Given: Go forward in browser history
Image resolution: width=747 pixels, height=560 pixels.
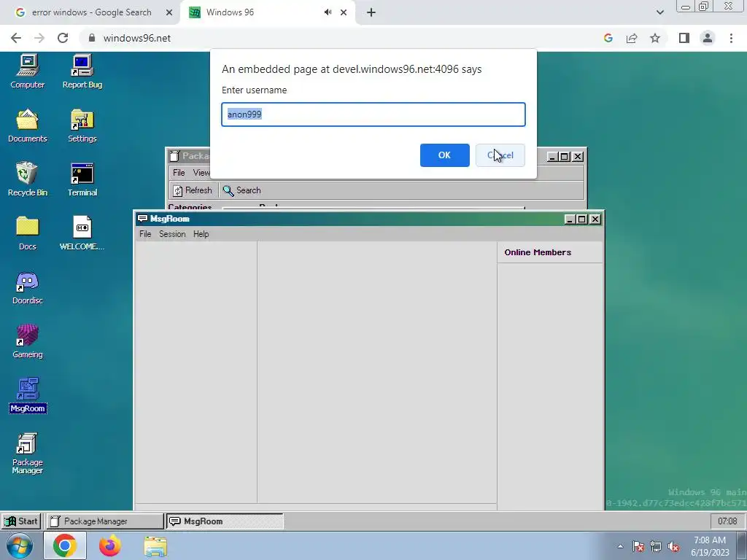Looking at the screenshot, I should 39,38.
